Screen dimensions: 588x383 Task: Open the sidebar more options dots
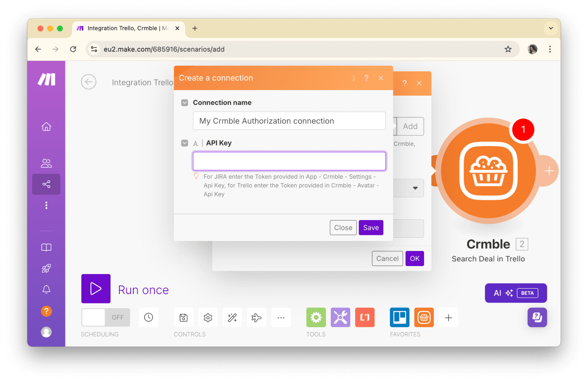[x=46, y=205]
